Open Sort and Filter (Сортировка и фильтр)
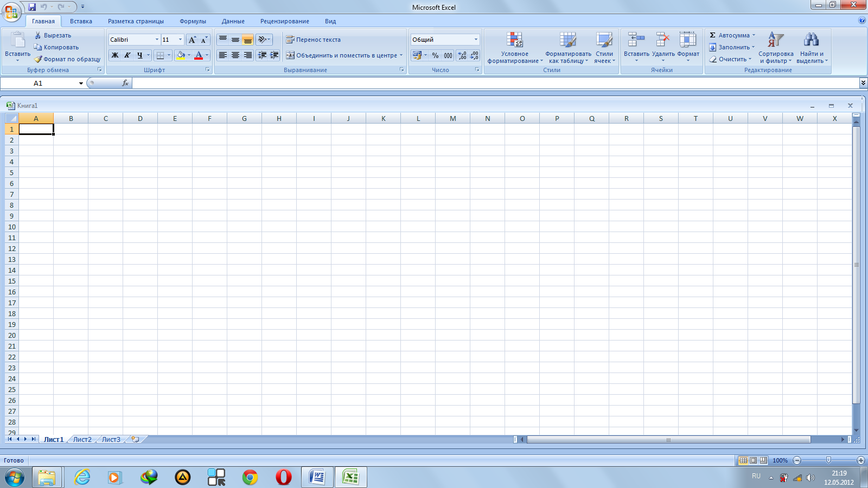868x488 pixels. (x=776, y=48)
